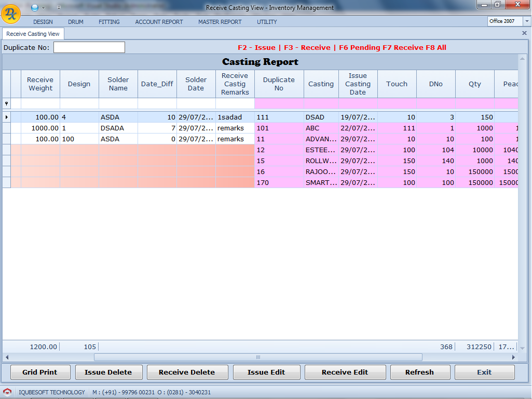Close the Receive Casting View tab panel
Image resolution: width=532 pixels, height=399 pixels.
pos(524,33)
